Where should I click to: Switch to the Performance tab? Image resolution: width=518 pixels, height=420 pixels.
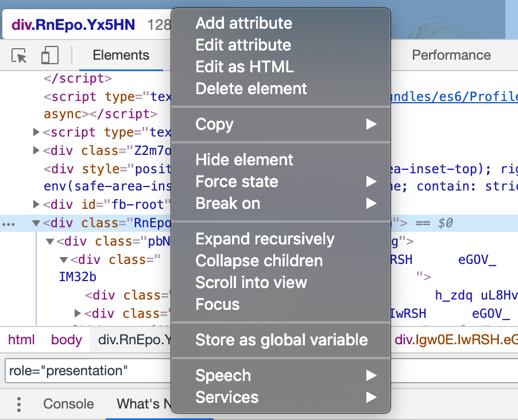(451, 56)
